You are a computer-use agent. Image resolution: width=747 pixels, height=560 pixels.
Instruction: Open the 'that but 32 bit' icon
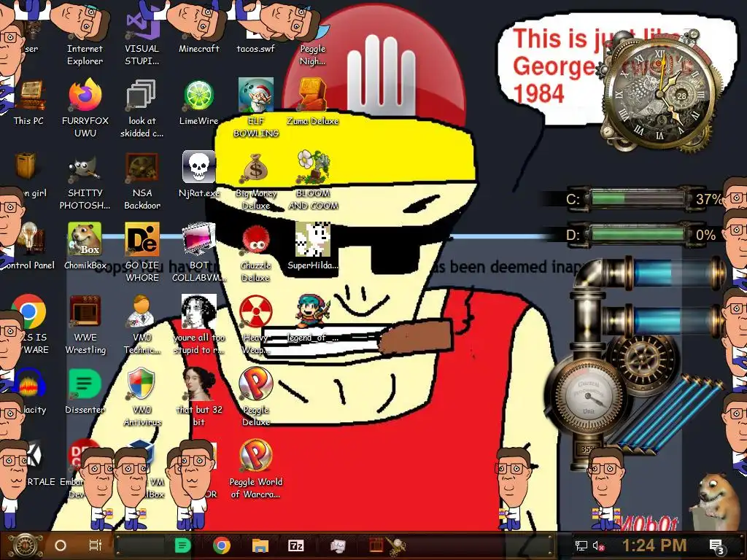pos(198,397)
